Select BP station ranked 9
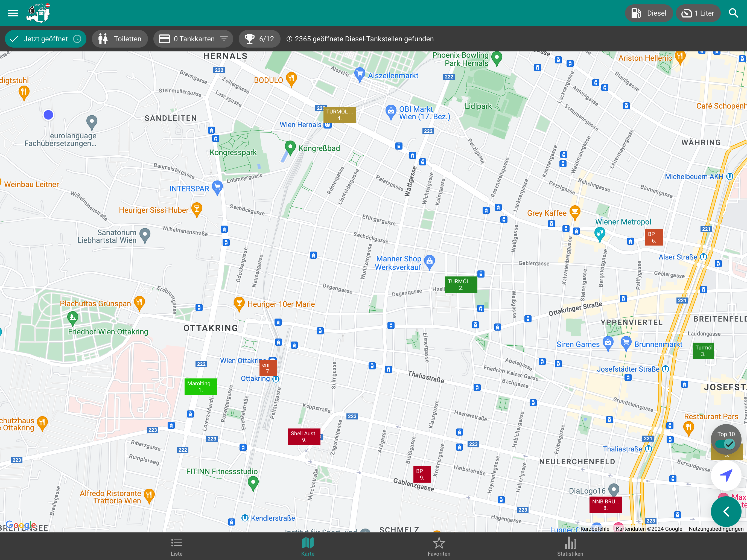747x560 pixels. point(422,474)
